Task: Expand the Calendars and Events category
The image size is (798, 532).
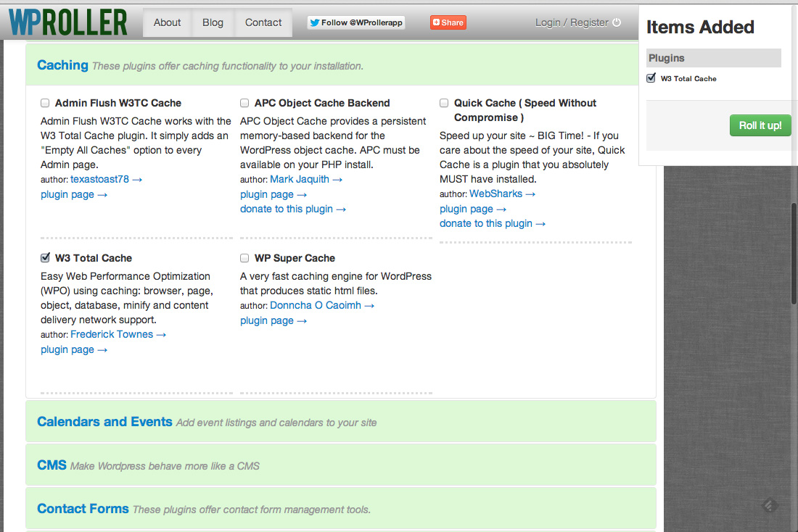Action: click(340, 421)
